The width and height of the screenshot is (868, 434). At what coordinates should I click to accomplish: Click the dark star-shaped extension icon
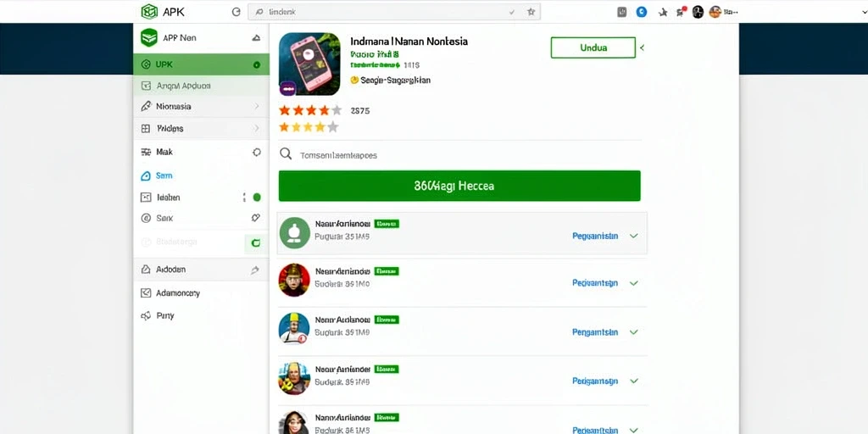pos(663,12)
